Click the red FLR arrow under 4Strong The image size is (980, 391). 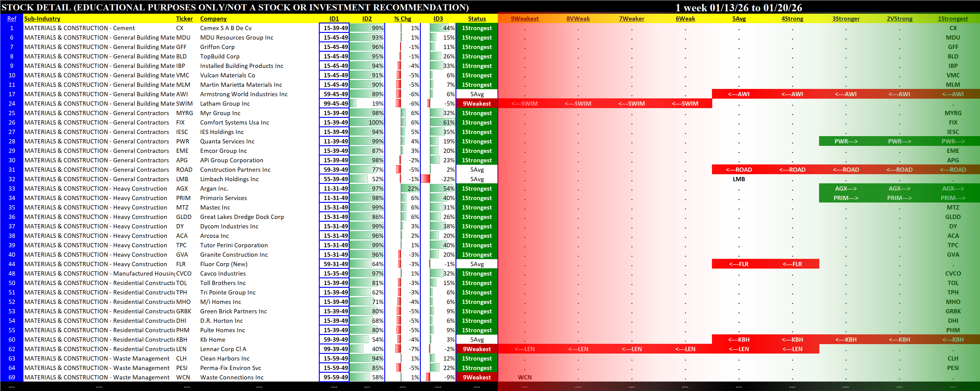pyautogui.click(x=792, y=264)
